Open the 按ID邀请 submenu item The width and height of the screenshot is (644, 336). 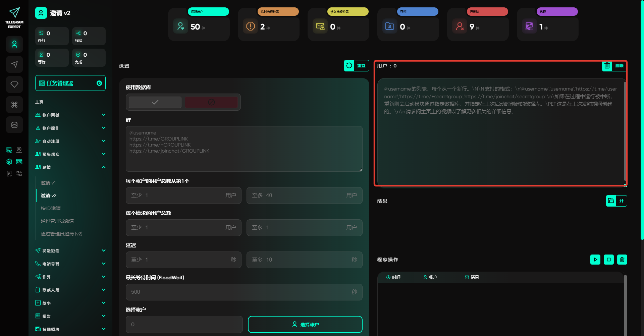51,208
